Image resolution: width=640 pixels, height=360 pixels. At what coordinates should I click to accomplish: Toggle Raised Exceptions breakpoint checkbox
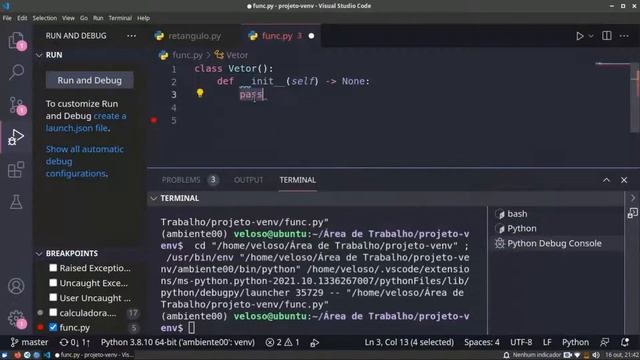pyautogui.click(x=53, y=268)
